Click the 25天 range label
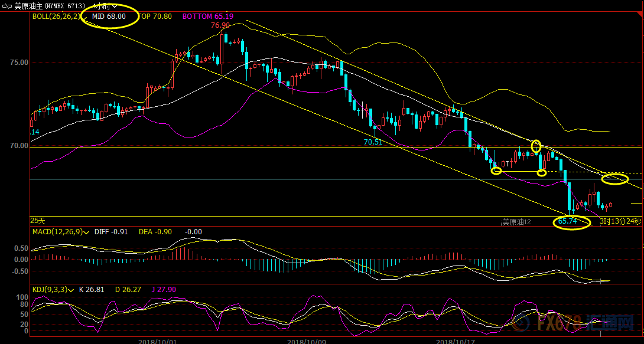This screenshot has height=344, width=644. (38, 221)
